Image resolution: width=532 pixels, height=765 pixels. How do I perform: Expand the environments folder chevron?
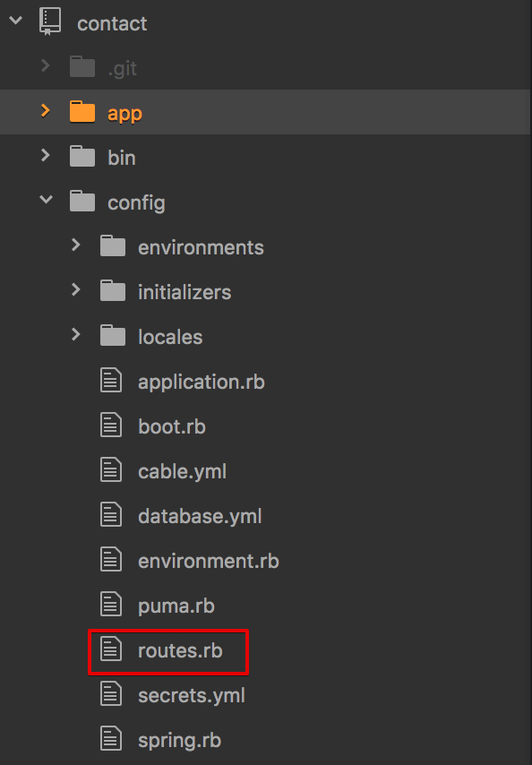point(75,245)
